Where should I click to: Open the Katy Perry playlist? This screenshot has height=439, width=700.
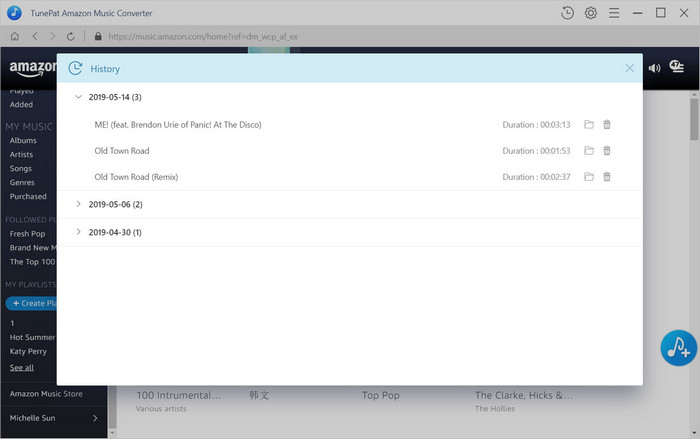pyautogui.click(x=28, y=351)
